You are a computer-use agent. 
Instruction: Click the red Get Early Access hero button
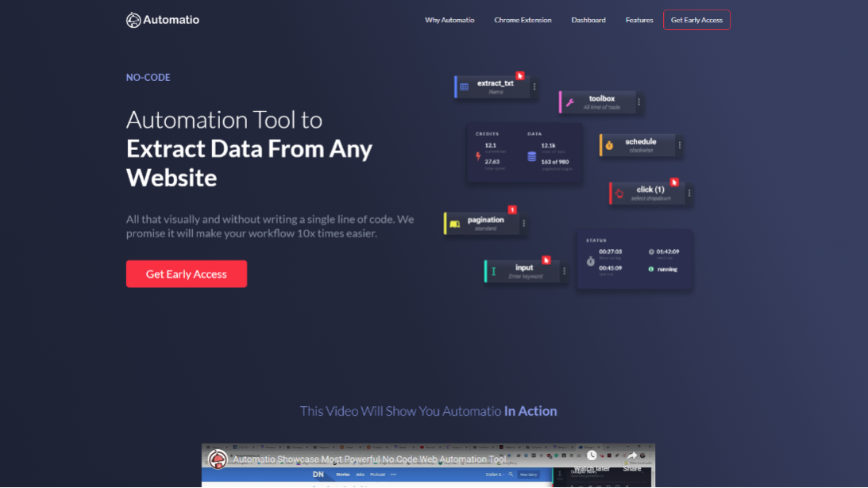coord(187,274)
